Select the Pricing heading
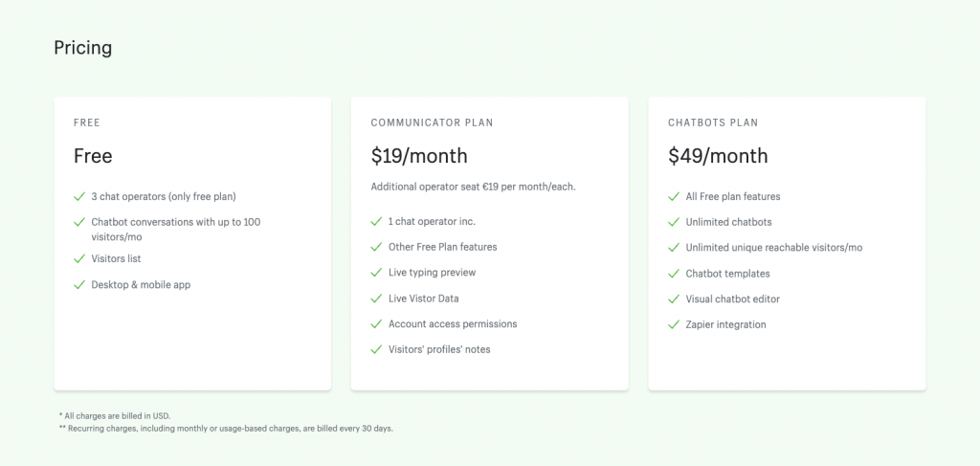Viewport: 980px width, 466px height. [83, 48]
